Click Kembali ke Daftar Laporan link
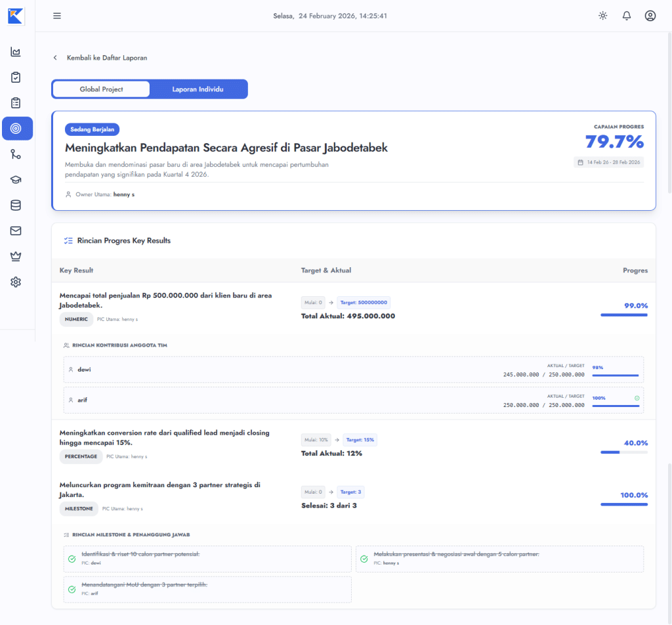This screenshot has height=625, width=672. (x=107, y=58)
